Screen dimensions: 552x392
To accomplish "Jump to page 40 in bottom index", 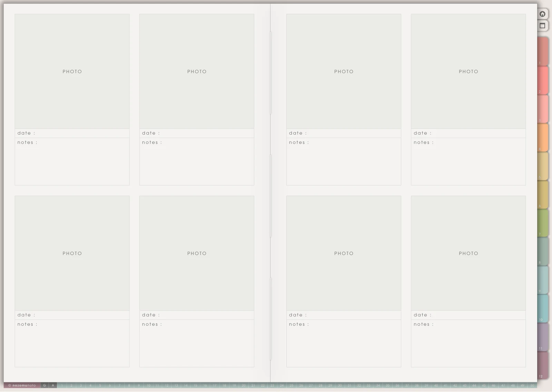I will click(x=436, y=385).
